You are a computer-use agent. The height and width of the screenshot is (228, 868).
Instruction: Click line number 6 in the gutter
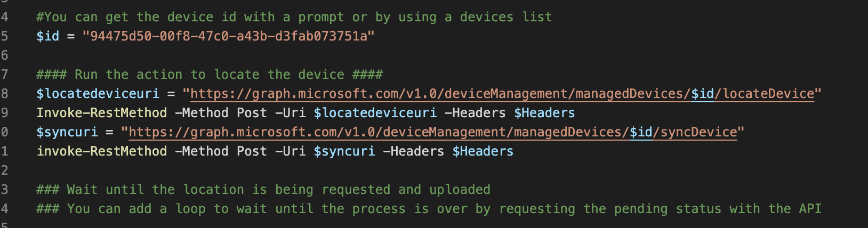point(4,55)
